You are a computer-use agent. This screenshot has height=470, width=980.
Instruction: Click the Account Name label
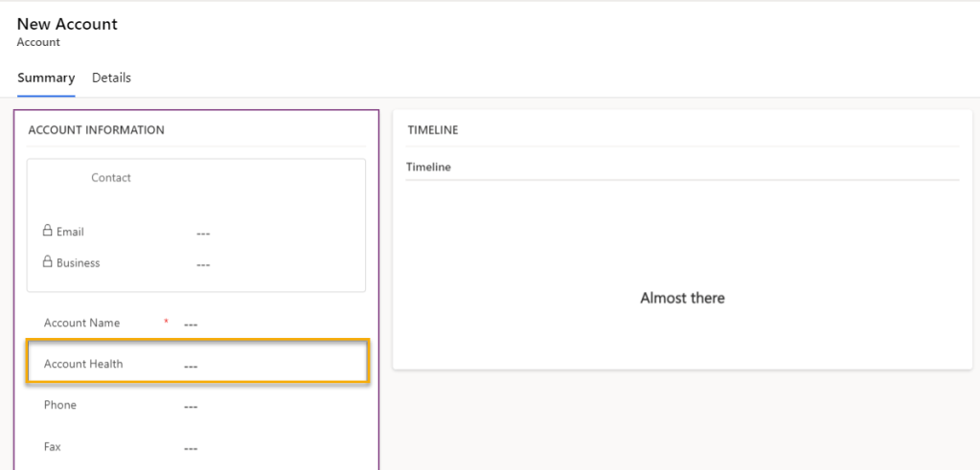pos(81,323)
